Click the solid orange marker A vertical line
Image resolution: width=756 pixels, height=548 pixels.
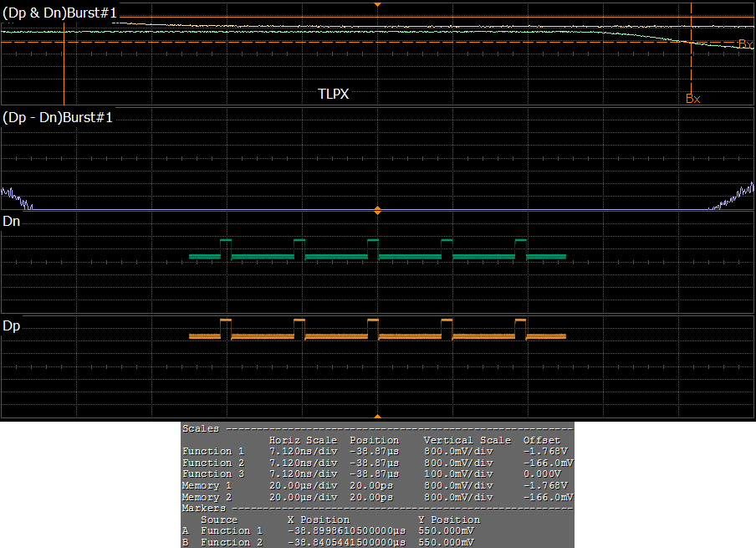[64, 71]
